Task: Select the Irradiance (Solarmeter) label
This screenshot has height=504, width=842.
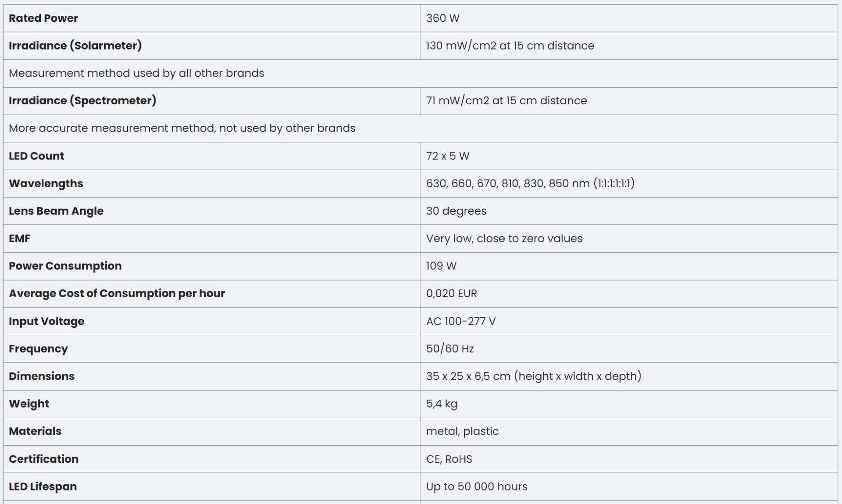Action: (x=75, y=46)
